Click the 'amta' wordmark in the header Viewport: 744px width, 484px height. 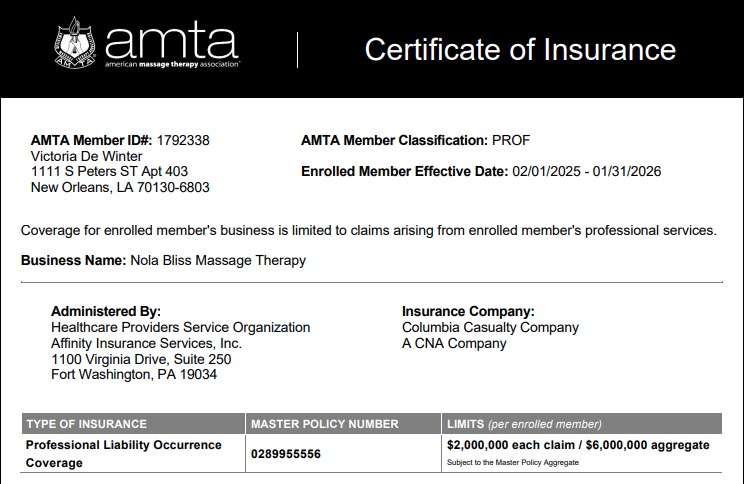[x=171, y=41]
